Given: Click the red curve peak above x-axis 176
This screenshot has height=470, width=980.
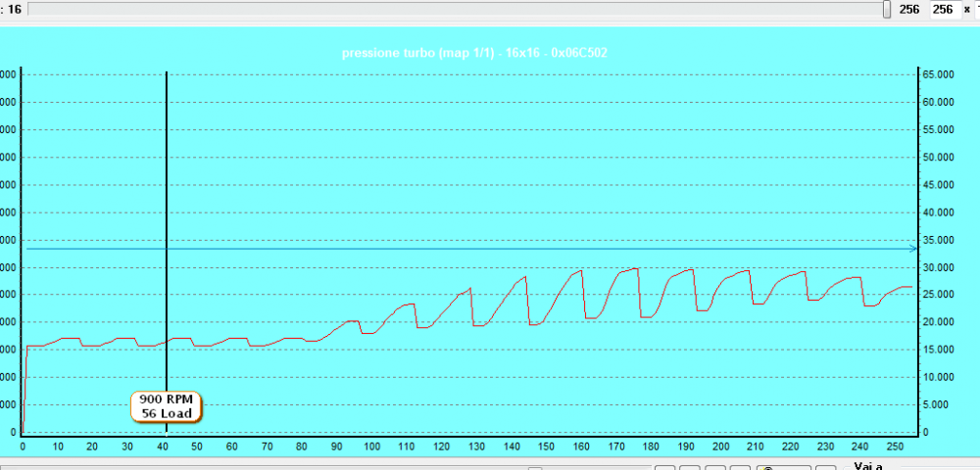Looking at the screenshot, I should 637,268.
